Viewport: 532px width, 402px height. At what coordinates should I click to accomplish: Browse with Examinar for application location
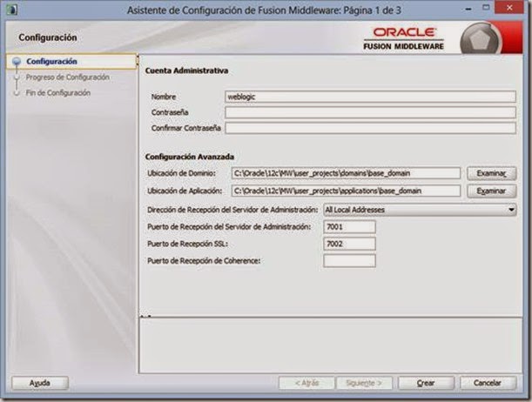(x=492, y=191)
